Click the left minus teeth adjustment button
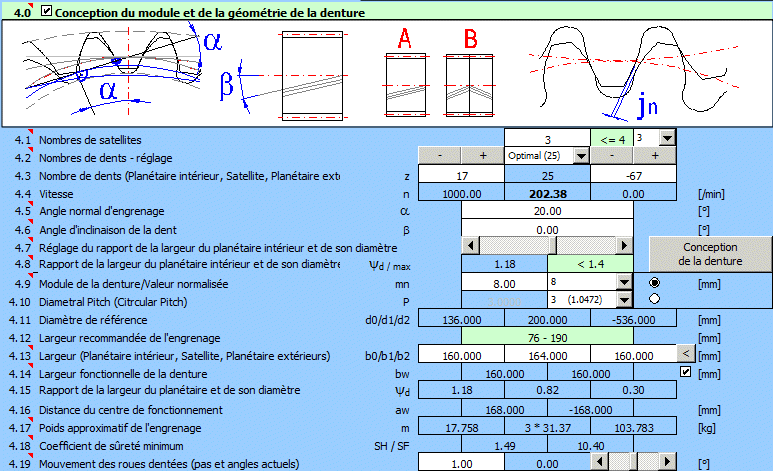 point(440,155)
